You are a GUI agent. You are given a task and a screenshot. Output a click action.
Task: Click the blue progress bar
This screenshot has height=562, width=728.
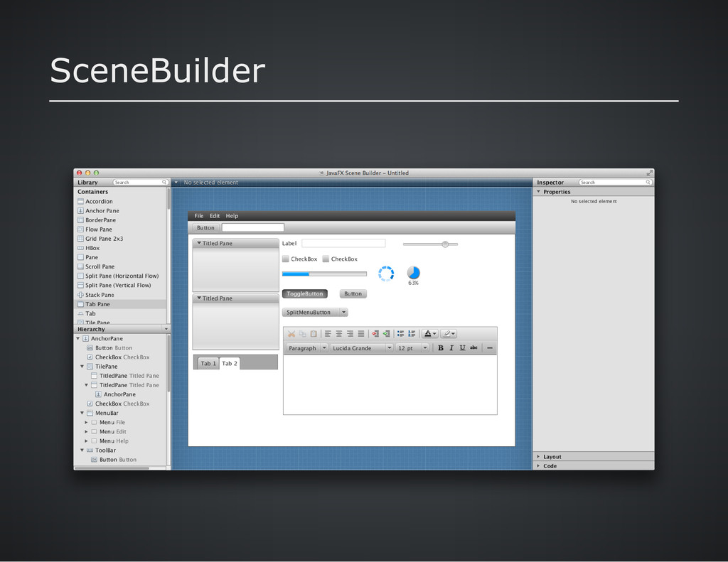point(324,274)
